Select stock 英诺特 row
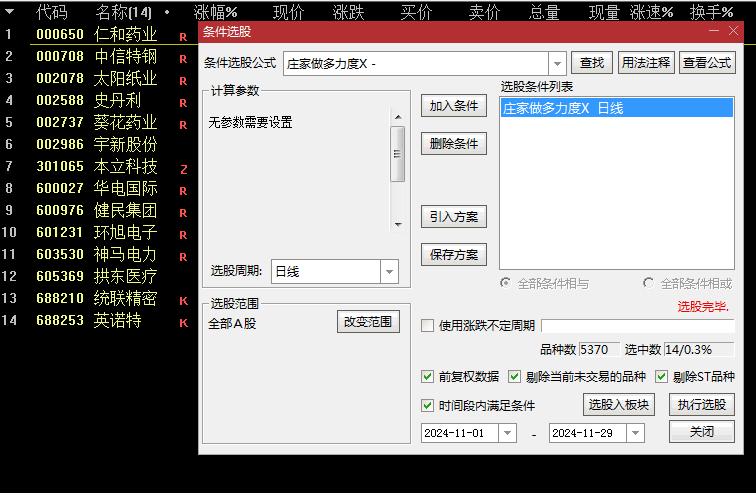756x493 pixels. coord(99,320)
